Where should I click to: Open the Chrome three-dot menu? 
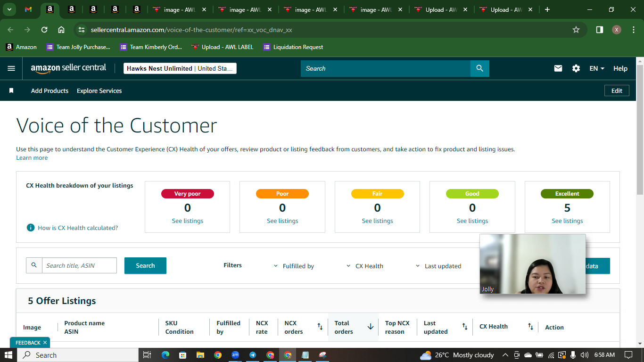tap(633, 30)
